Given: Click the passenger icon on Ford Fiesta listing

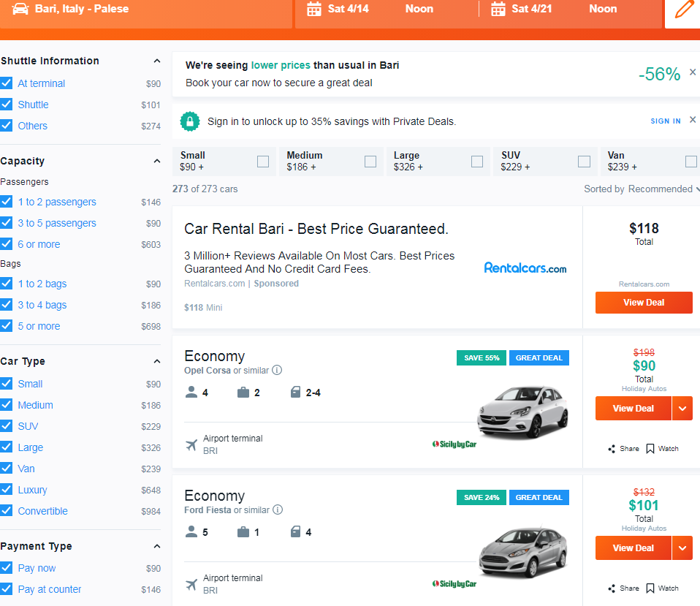Looking at the screenshot, I should [191, 531].
